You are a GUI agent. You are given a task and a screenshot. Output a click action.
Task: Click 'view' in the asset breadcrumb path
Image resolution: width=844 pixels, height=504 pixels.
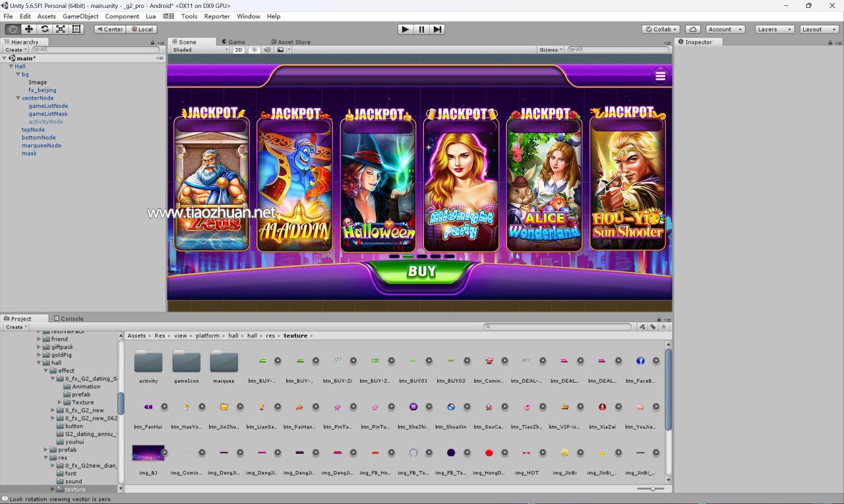point(180,335)
